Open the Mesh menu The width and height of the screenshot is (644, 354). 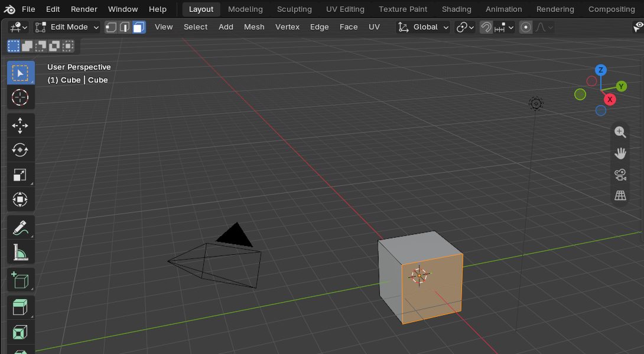tap(254, 27)
